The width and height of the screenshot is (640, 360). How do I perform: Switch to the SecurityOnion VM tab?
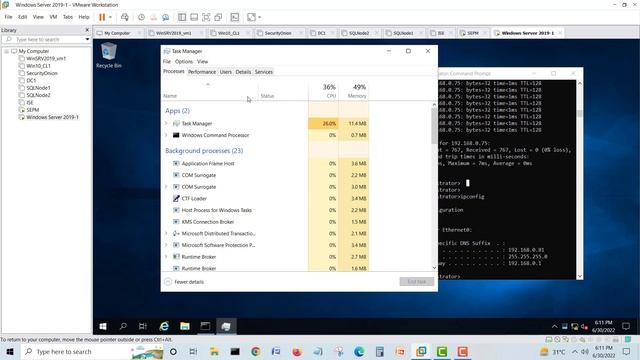[x=278, y=33]
